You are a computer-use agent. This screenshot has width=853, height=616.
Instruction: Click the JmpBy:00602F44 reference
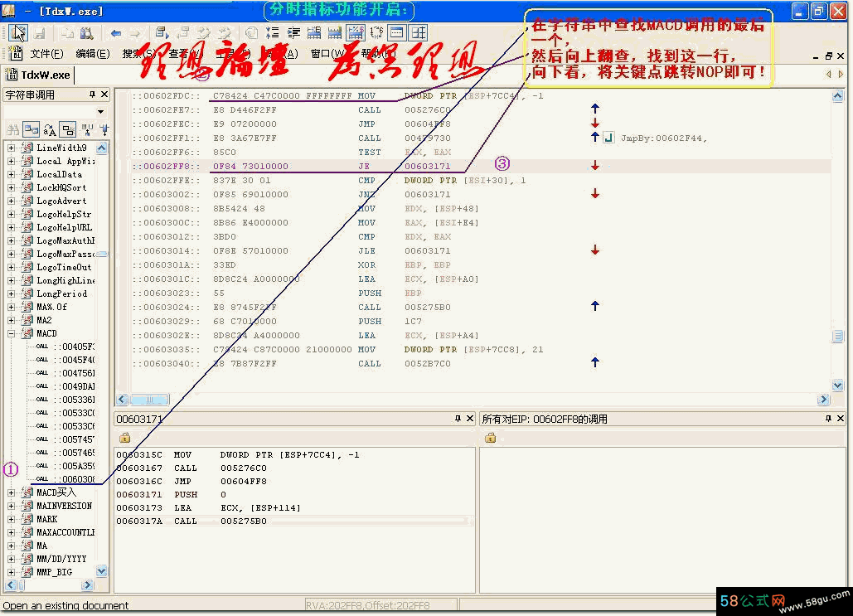click(663, 138)
